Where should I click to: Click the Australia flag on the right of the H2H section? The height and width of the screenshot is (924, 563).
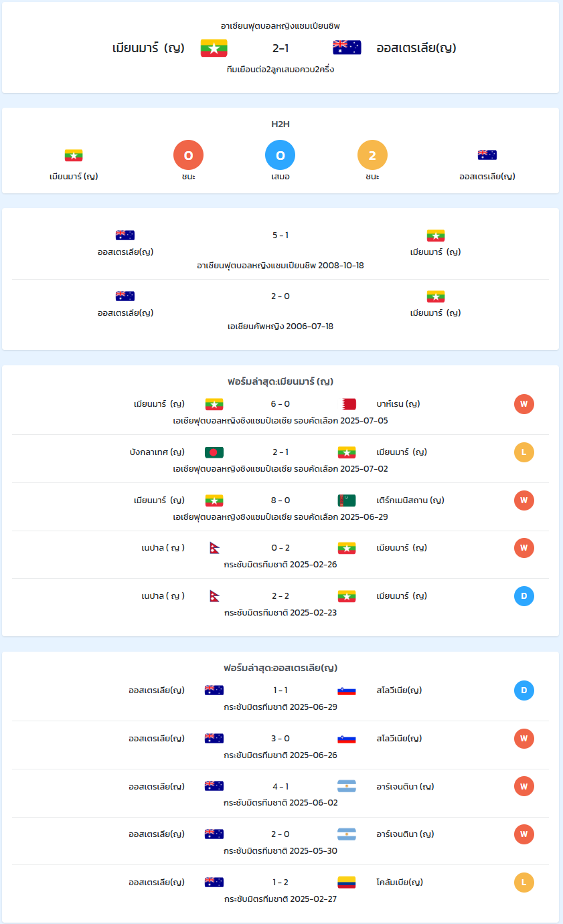487,155
